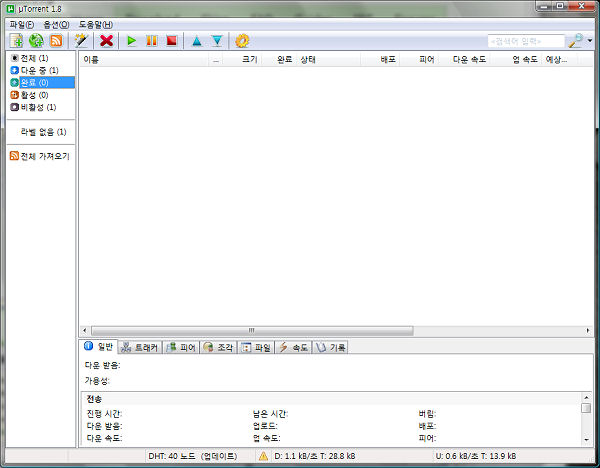Switch to the 일반 tab
Image resolution: width=600 pixels, height=468 pixels.
click(x=99, y=347)
